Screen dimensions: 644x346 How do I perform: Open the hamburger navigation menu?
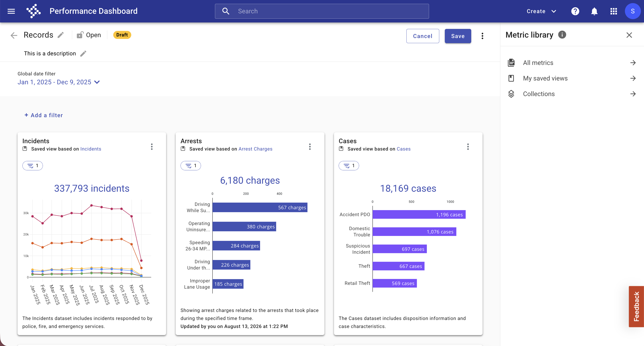pyautogui.click(x=11, y=11)
